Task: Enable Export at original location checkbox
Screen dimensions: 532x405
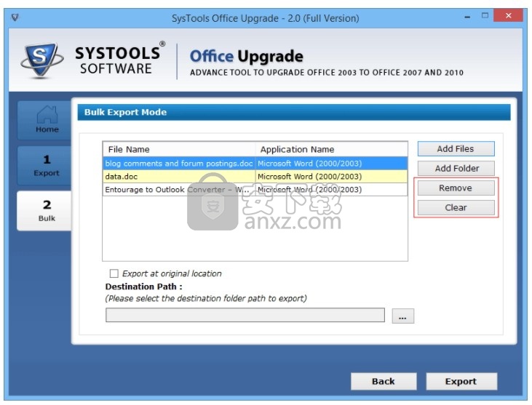Action: [x=114, y=273]
